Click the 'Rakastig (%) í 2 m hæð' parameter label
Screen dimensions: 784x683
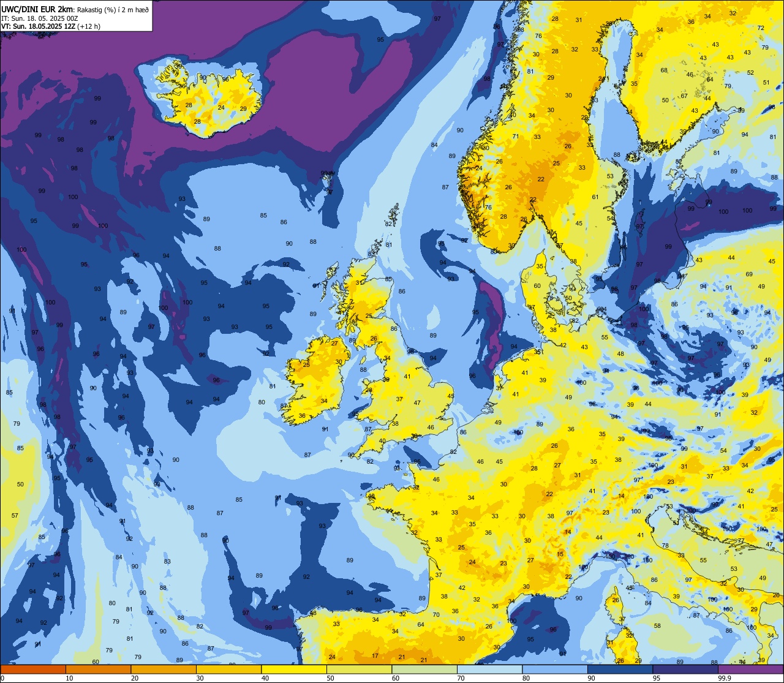click(112, 9)
